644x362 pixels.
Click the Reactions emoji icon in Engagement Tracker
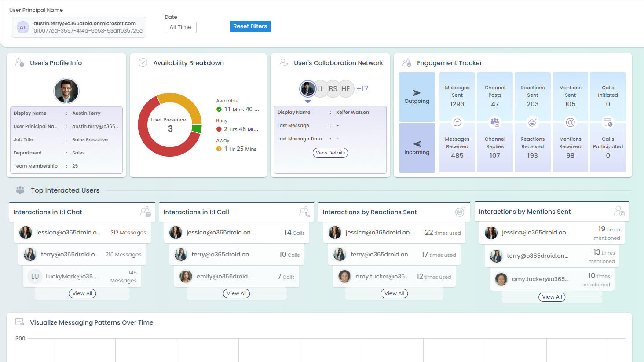(x=533, y=122)
